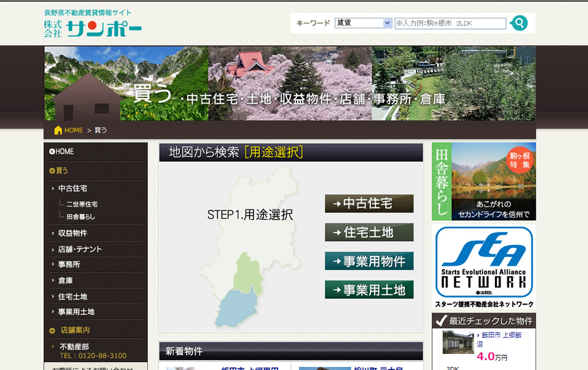Click the 新着物件 section header
The height and width of the screenshot is (370, 588).
291,351
